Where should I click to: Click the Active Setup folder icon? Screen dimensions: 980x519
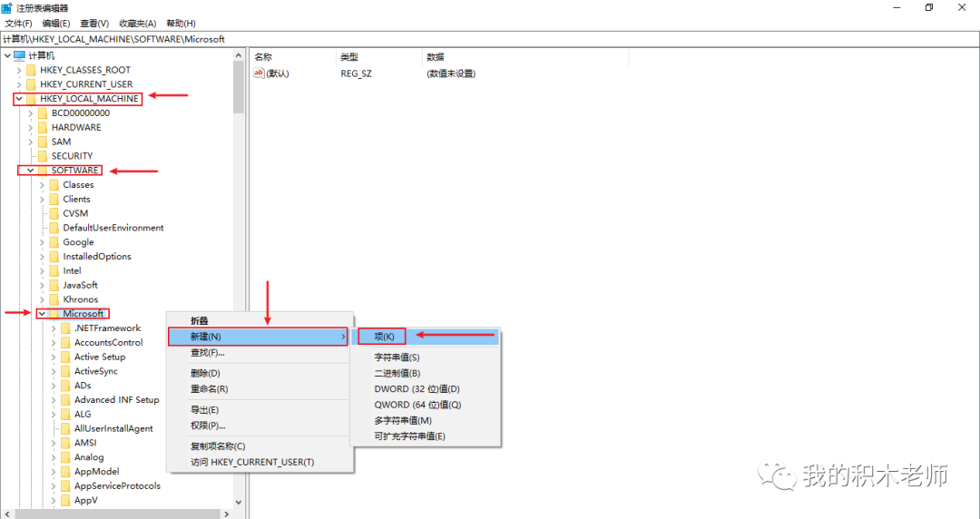pyautogui.click(x=65, y=357)
